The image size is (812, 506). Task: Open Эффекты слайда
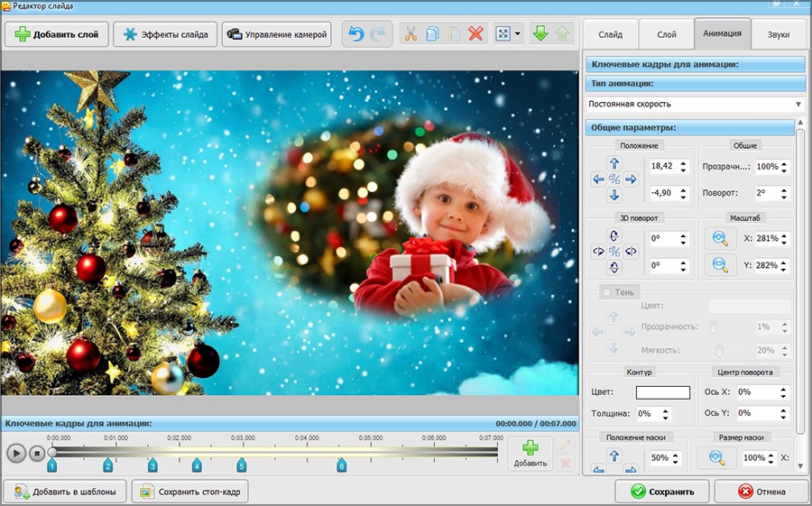165,34
